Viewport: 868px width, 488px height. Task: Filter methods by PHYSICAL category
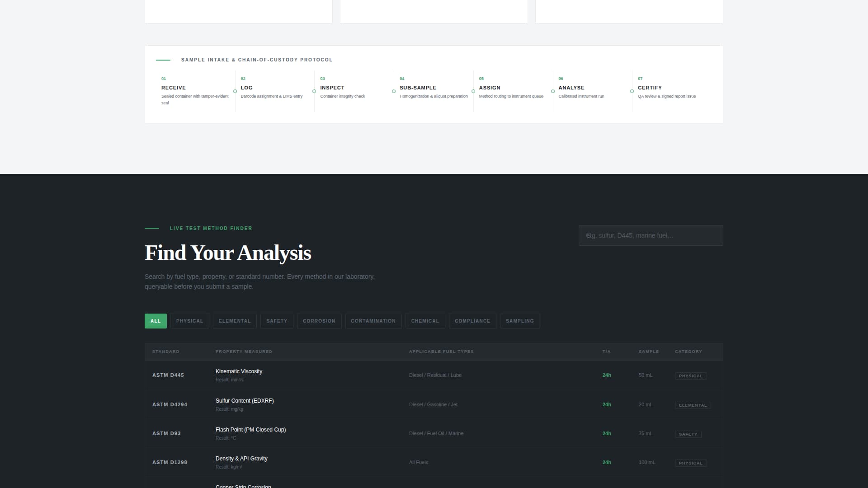tap(189, 321)
